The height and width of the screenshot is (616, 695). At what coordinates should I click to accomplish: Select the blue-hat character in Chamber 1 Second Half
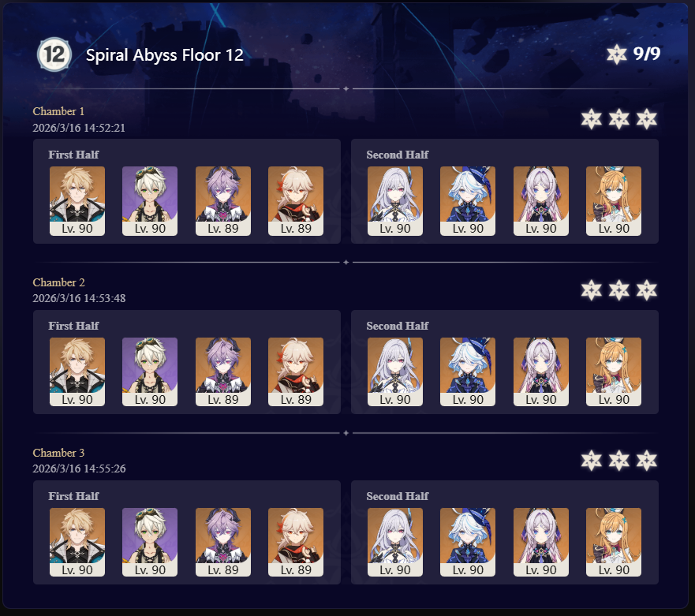tap(468, 201)
